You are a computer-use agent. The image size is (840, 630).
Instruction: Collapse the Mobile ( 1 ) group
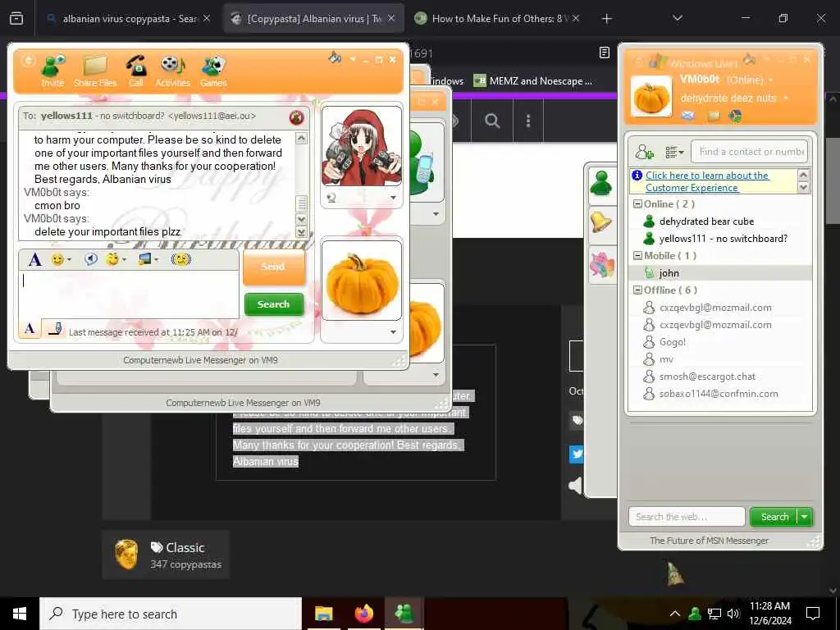(x=637, y=256)
